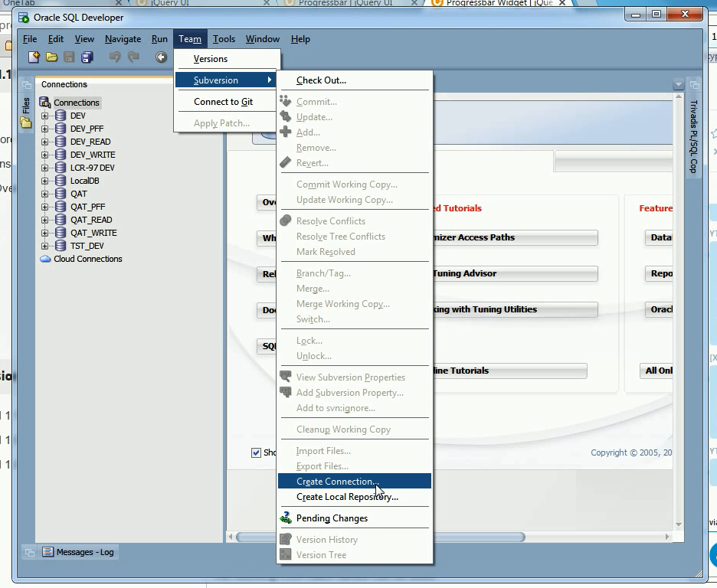Close the Progressbar Widget browser tab
Viewport: 717px width, 588px height.
pyautogui.click(x=562, y=3)
